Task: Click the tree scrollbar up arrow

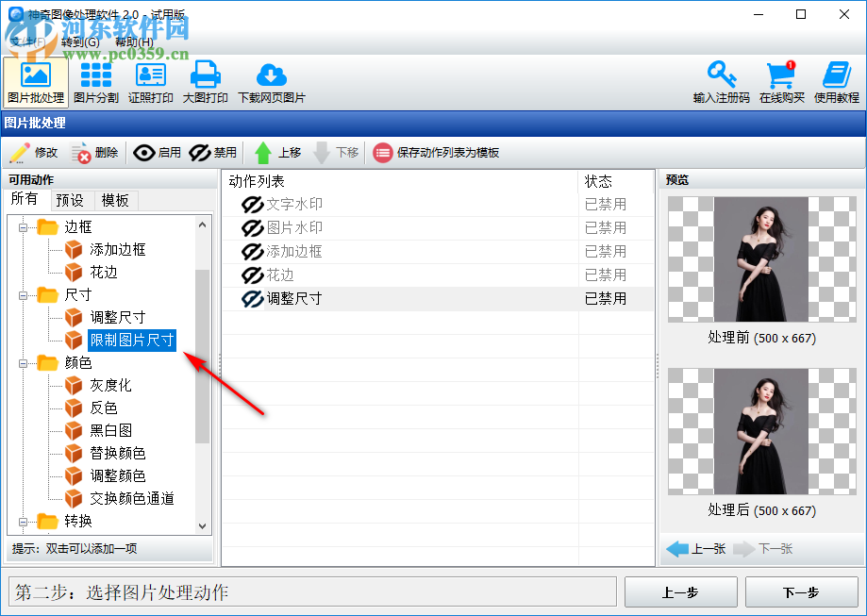Action: point(203,225)
